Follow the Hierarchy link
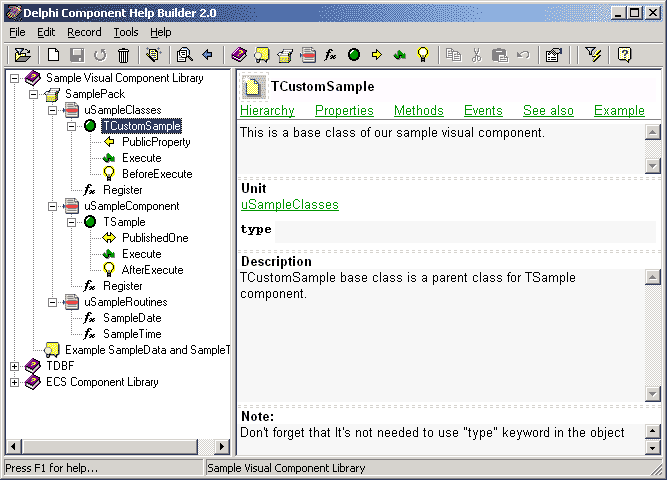The height and width of the screenshot is (480, 667). (267, 111)
